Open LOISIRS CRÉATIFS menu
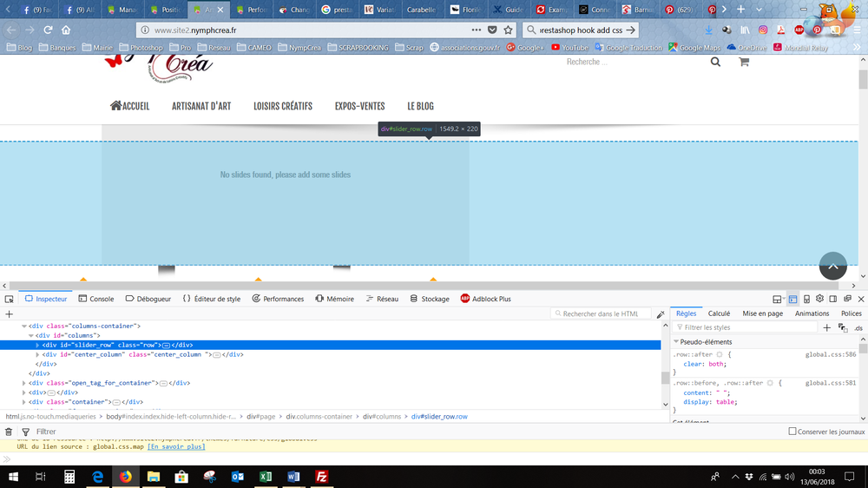This screenshot has width=868, height=488. pyautogui.click(x=283, y=106)
